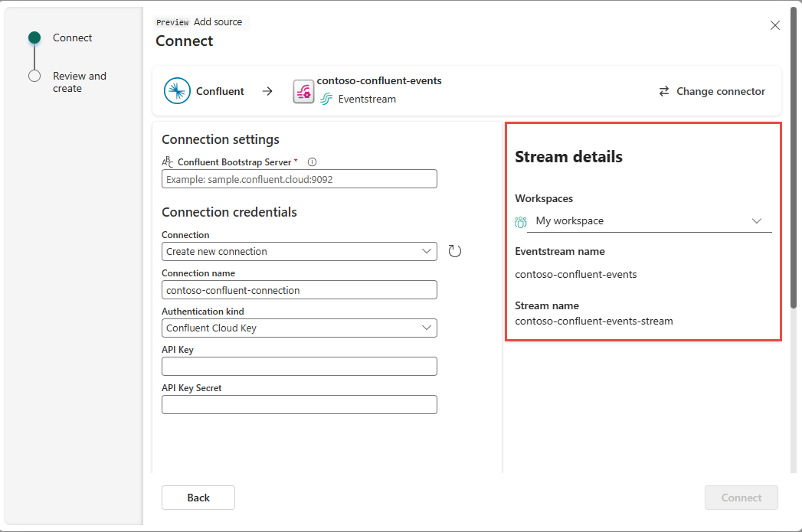Click the Change connector swap arrows icon
802x532 pixels.
[x=663, y=91]
